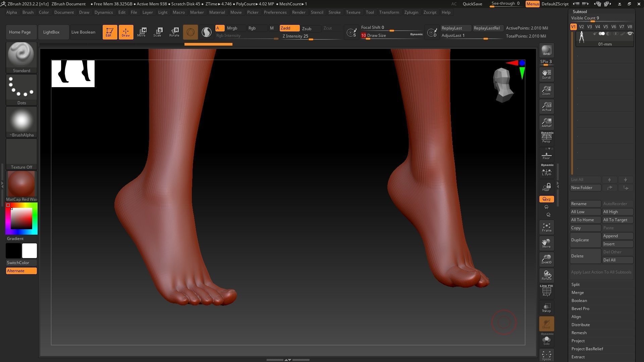Enable Zsub mode
The width and height of the screenshot is (644, 362).
310,28
